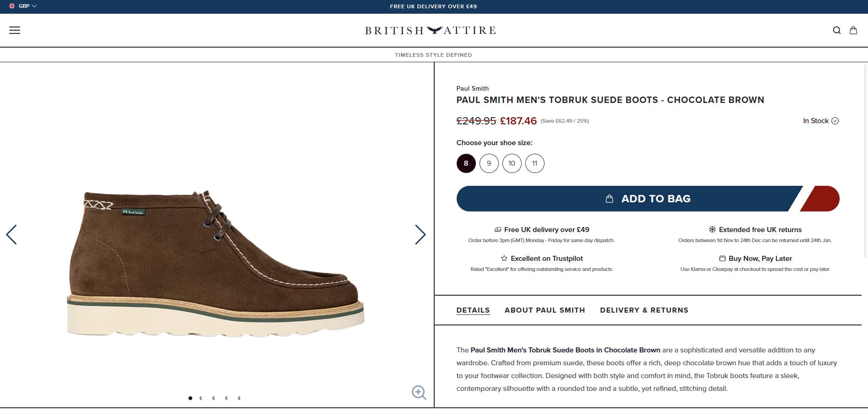Switch to About Paul Smith tab
The width and height of the screenshot is (868, 411).
(x=545, y=310)
